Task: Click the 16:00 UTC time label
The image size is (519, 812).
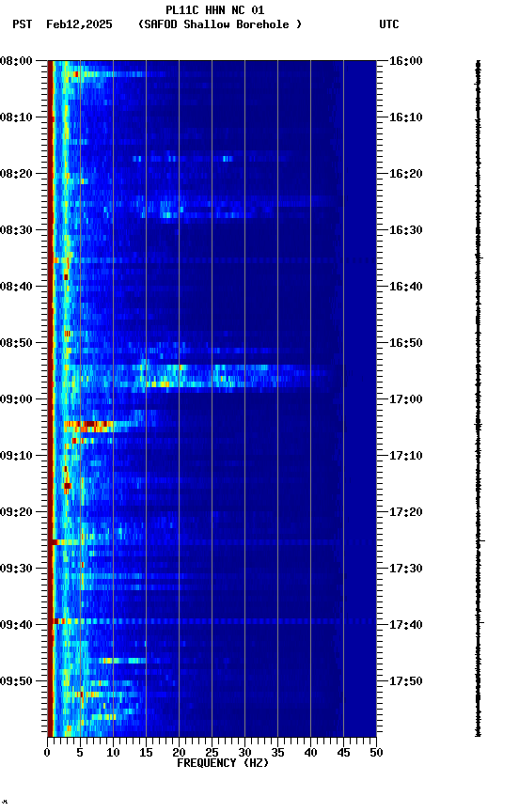Action: [405, 61]
